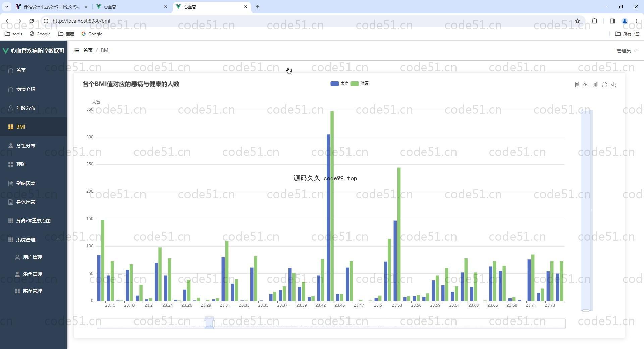This screenshot has width=644, height=349.
Task: Click the 影响因素 document icon
Action: (x=11, y=183)
